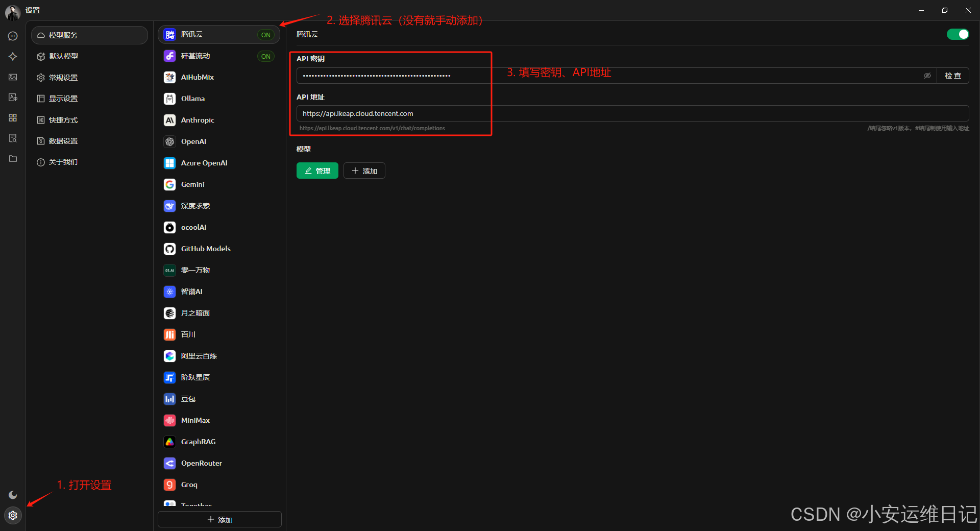Toggle the 腾讯云 provider enable switch
Viewport: 980px width, 531px height.
click(x=958, y=34)
